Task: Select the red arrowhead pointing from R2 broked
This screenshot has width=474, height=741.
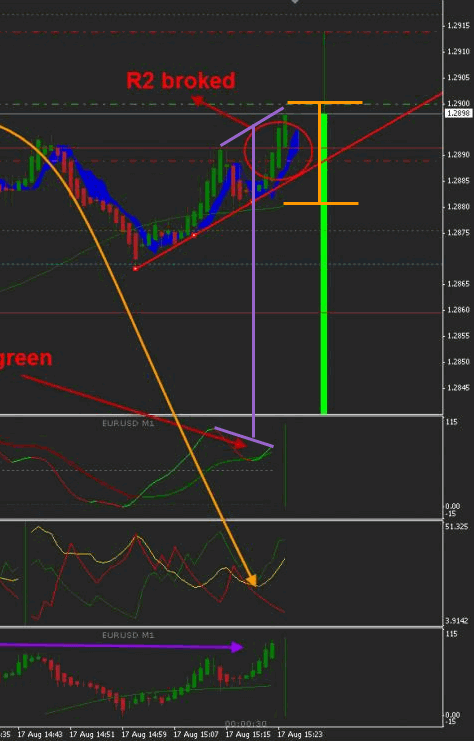Action: (197, 99)
